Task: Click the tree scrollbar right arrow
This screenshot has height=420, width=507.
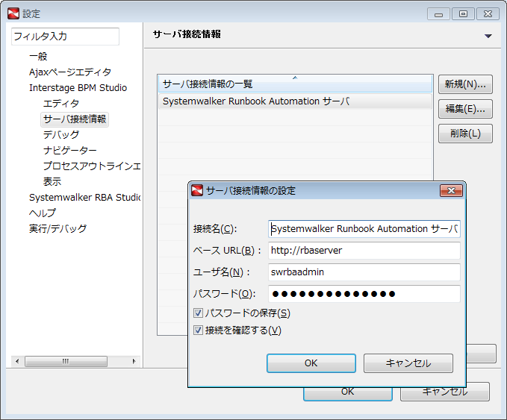Action: point(134,361)
